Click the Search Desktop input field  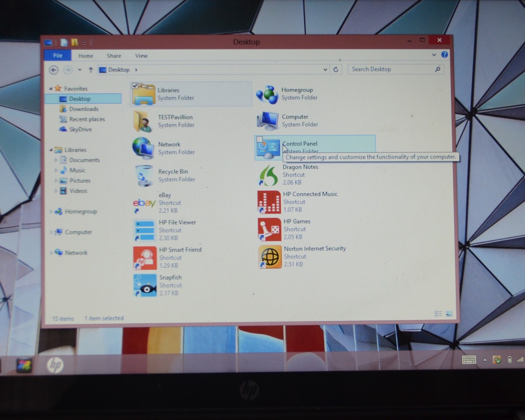tap(396, 69)
